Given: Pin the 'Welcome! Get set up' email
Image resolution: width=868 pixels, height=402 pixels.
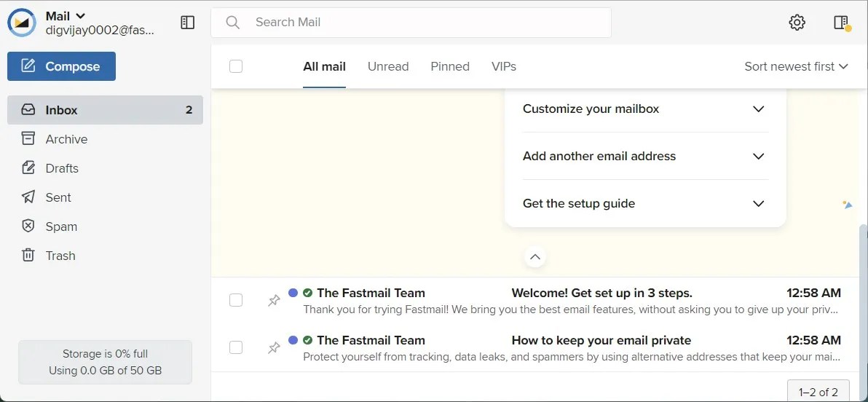Looking at the screenshot, I should pos(274,300).
